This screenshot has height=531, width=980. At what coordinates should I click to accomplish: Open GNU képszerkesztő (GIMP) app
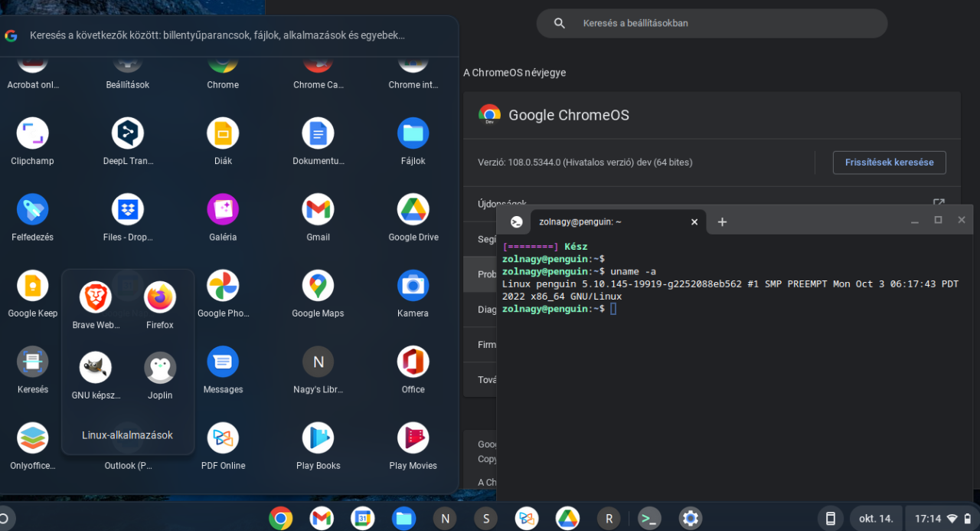tap(96, 368)
